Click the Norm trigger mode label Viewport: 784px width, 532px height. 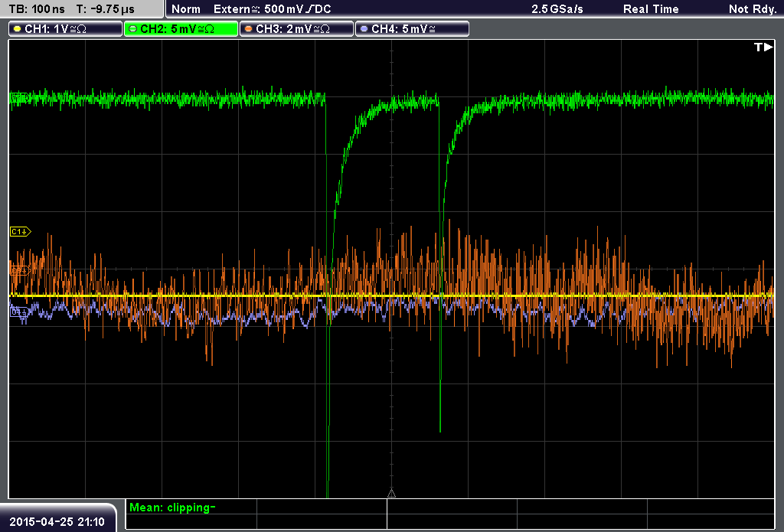pos(186,9)
